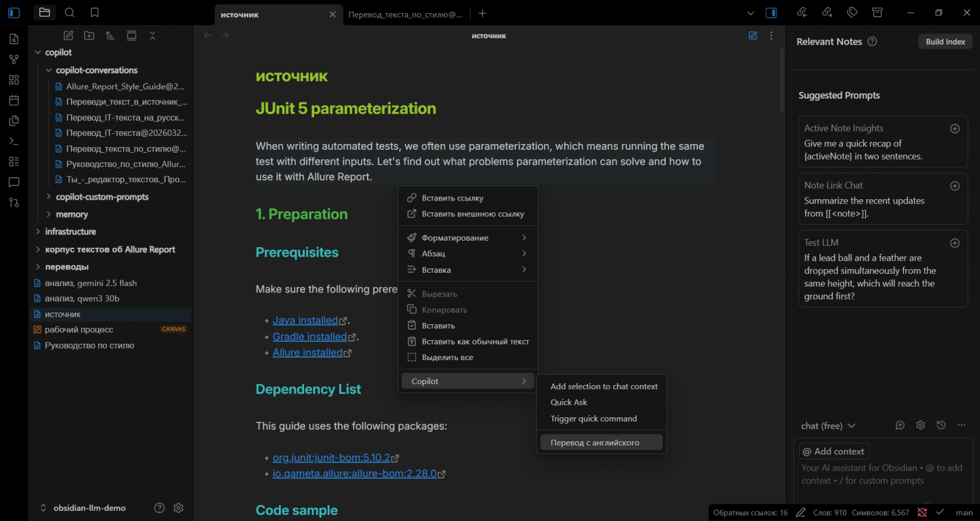Toggle the right sidebar panel
The width and height of the screenshot is (980, 521).
point(771,13)
